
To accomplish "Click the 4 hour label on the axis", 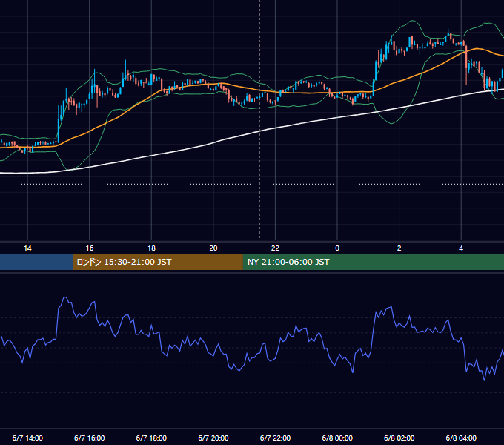I will (x=461, y=248).
